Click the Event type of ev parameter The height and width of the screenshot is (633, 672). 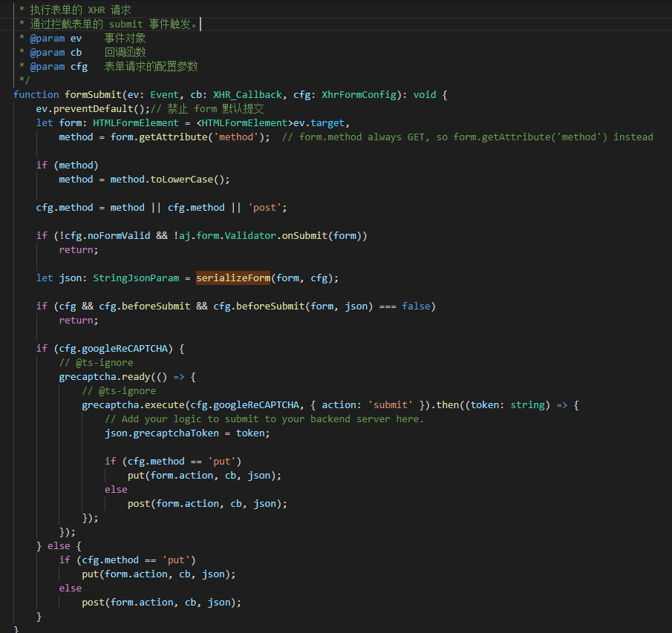164,95
